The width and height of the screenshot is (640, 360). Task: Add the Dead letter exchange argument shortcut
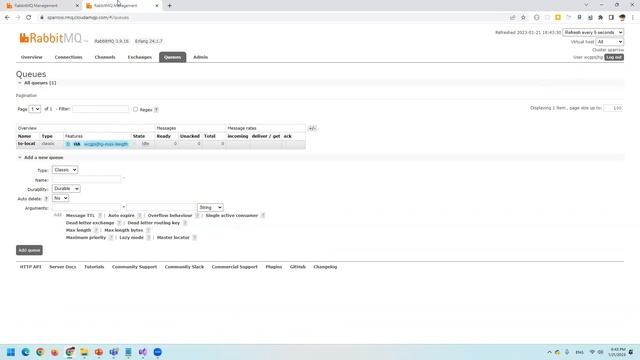tap(90, 223)
